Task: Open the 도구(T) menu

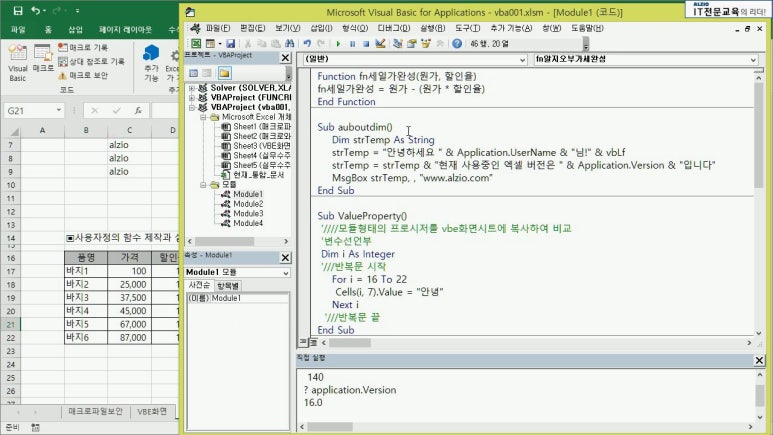Action: [467, 28]
